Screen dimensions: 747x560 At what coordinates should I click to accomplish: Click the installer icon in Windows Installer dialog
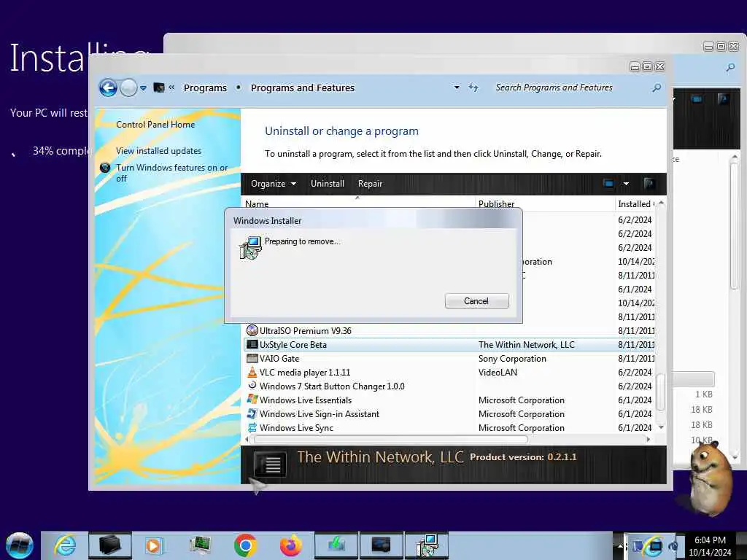click(x=250, y=248)
